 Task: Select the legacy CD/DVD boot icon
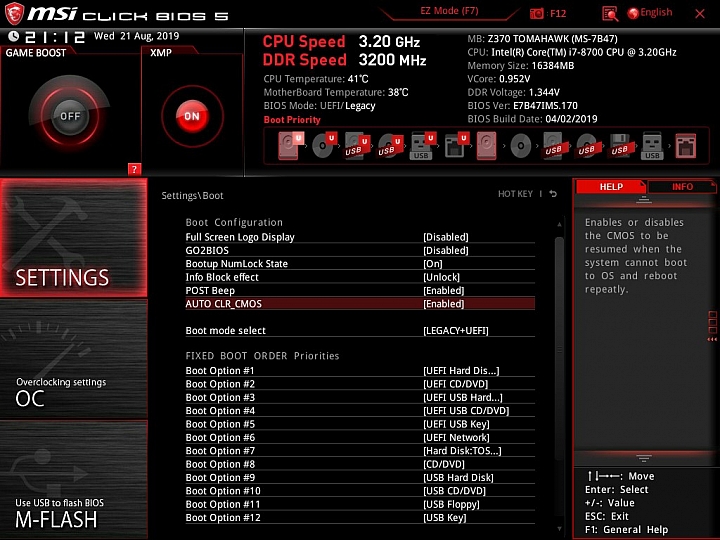click(x=520, y=146)
